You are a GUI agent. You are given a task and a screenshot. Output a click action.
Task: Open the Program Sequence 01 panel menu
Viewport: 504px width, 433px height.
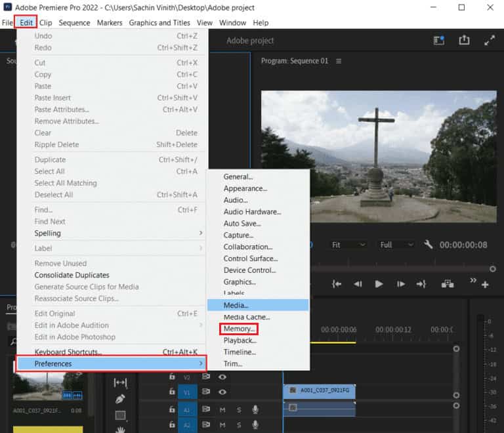(x=339, y=61)
